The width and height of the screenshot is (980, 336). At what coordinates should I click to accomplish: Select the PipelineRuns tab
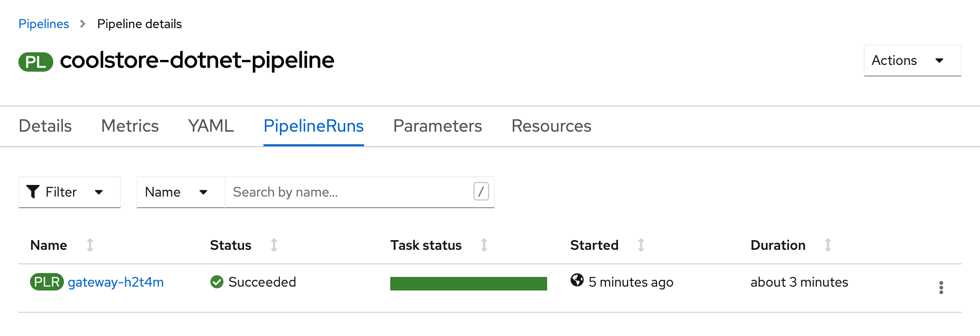(313, 126)
